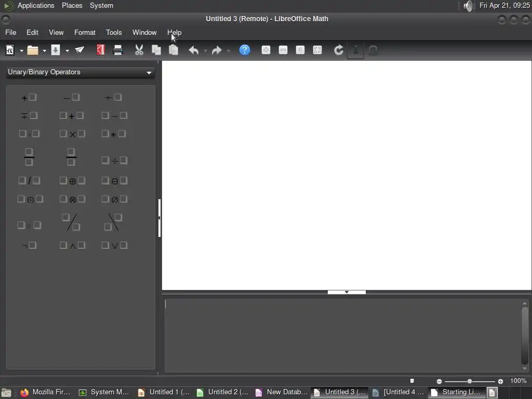Click the Show All zoom icon

(x=317, y=50)
